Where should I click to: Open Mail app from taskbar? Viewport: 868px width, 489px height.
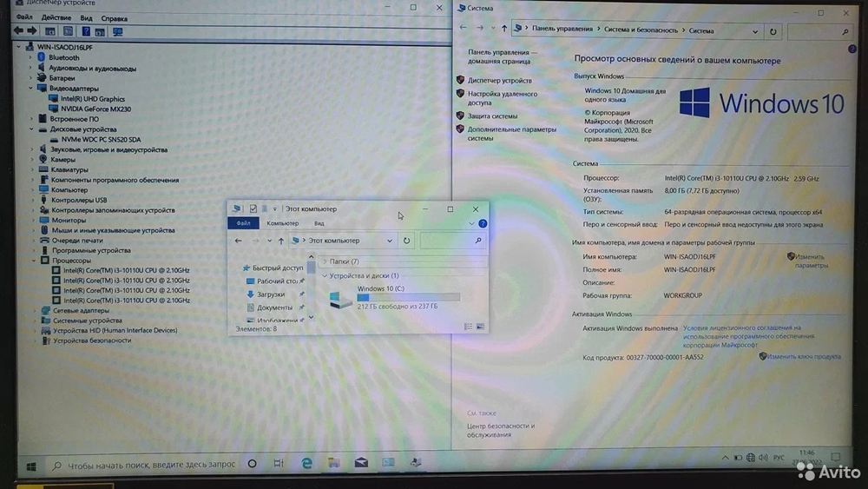point(361,462)
